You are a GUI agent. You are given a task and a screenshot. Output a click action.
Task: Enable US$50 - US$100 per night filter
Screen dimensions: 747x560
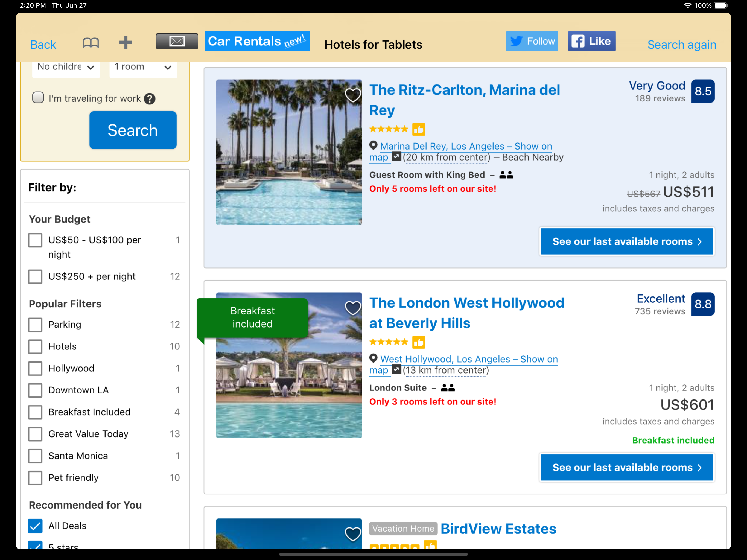click(36, 240)
